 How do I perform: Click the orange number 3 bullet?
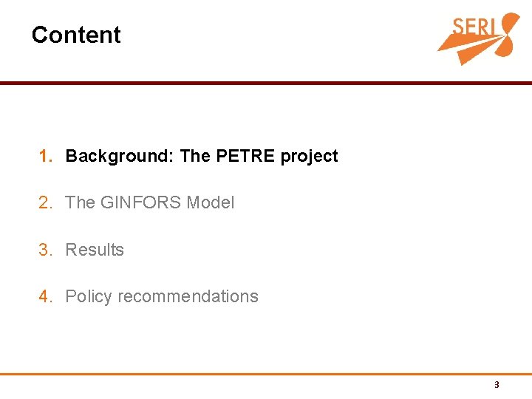click(x=46, y=250)
